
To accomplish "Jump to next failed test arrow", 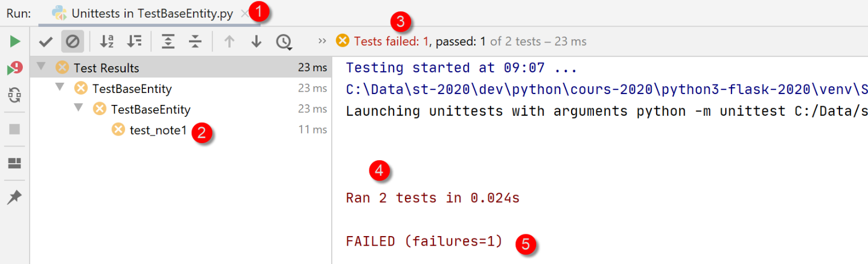I will click(x=256, y=41).
